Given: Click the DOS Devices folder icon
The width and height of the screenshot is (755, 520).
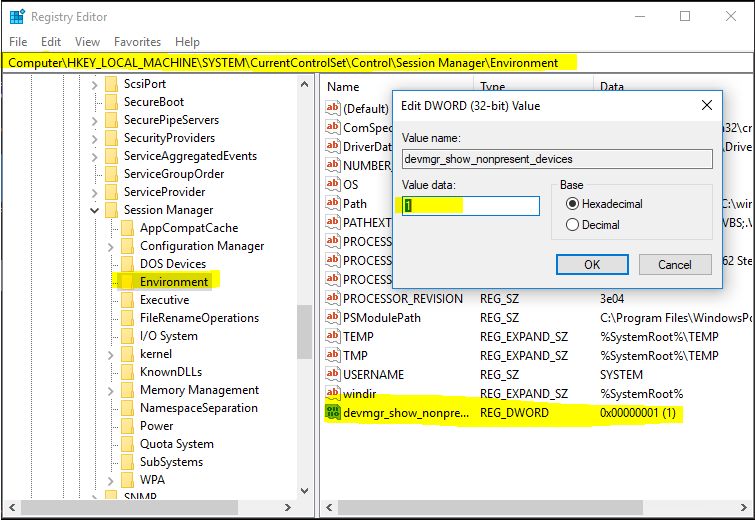Looking at the screenshot, I should tap(128, 264).
